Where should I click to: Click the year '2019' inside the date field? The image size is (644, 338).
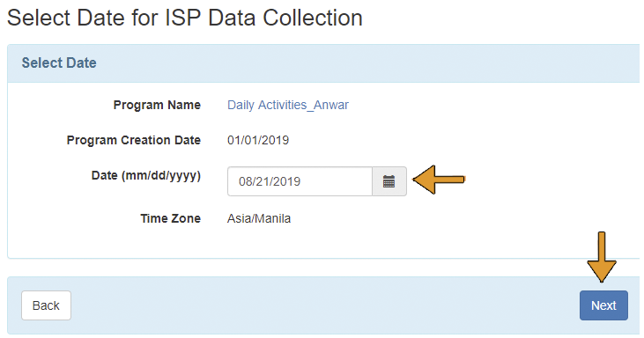[286, 181]
